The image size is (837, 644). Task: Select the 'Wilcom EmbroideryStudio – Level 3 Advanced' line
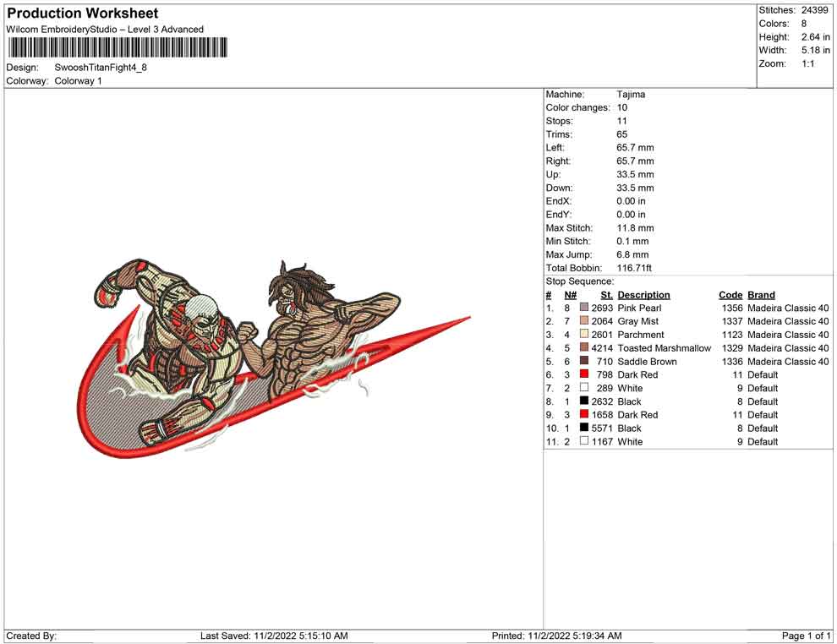coord(105,30)
